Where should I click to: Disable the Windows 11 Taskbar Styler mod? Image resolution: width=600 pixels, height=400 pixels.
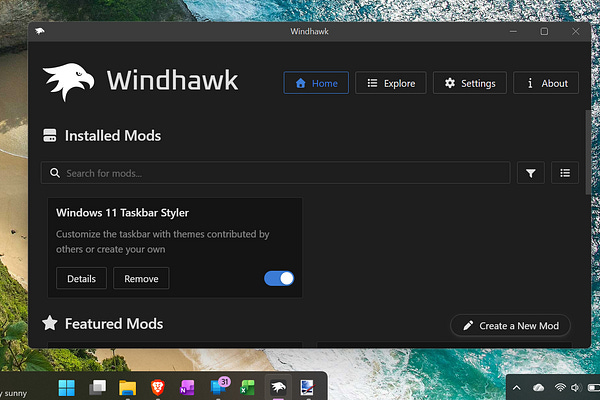(279, 278)
